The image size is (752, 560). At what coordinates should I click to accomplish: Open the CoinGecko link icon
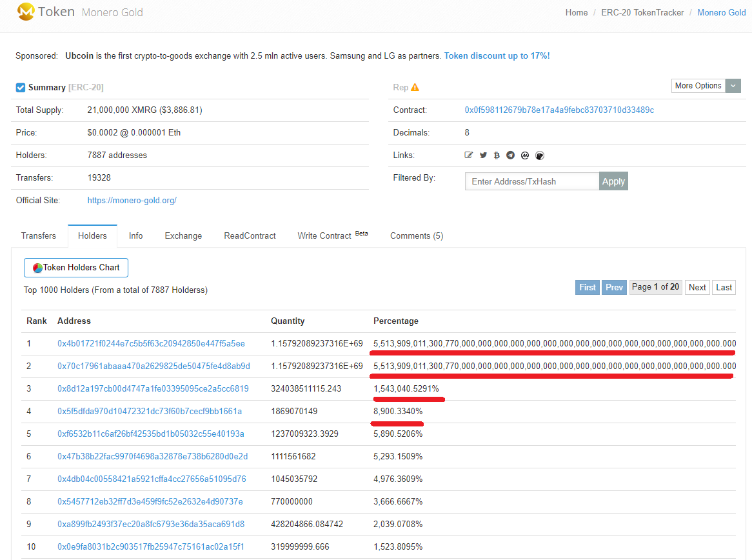point(540,155)
